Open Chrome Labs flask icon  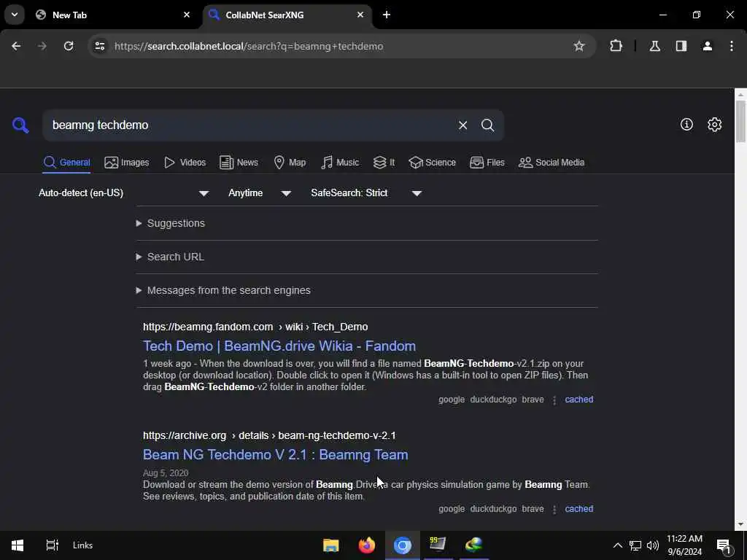654,46
